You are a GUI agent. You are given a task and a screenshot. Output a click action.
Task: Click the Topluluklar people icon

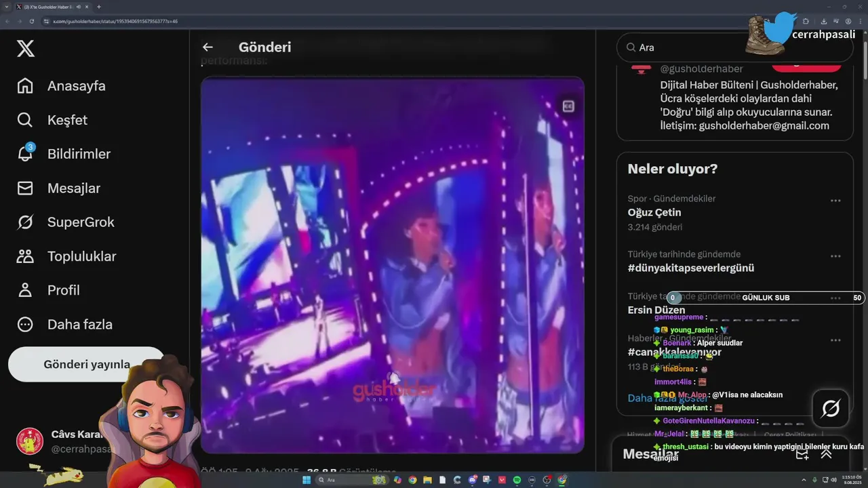25,256
